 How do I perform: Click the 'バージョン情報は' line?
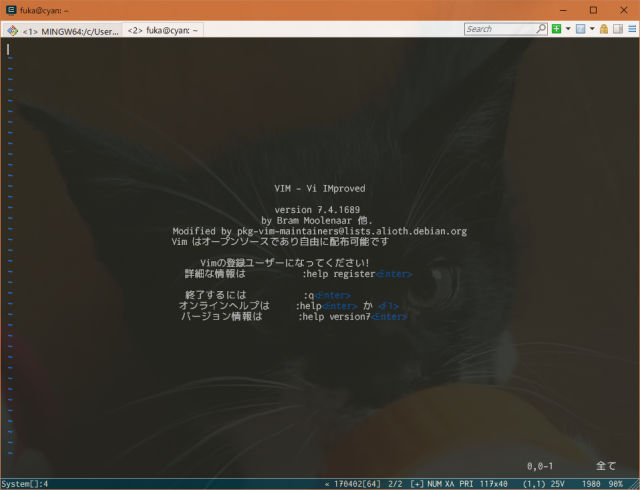click(x=221, y=316)
